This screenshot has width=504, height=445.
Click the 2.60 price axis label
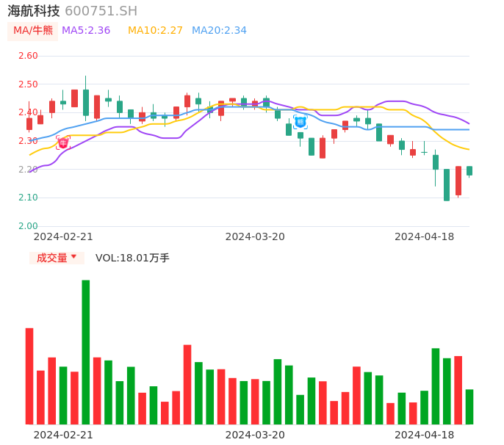click(28, 56)
